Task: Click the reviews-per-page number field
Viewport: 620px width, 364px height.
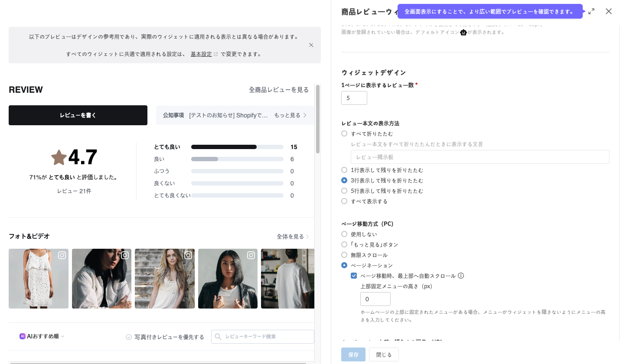Action: pyautogui.click(x=354, y=98)
